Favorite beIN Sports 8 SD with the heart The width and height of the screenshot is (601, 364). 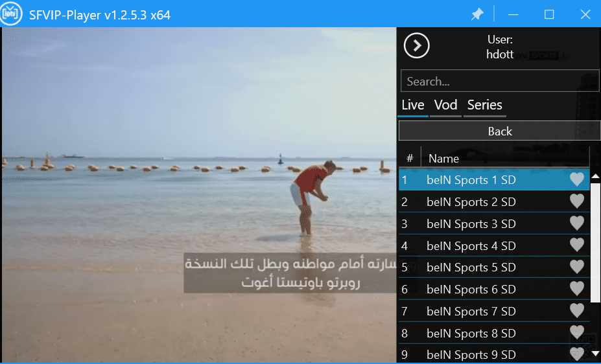(x=577, y=332)
